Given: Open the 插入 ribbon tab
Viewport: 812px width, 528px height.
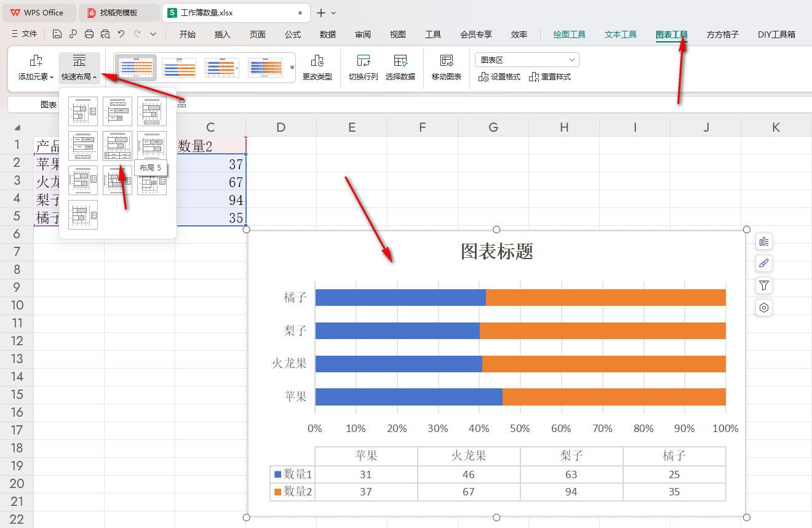Looking at the screenshot, I should tap(223, 34).
